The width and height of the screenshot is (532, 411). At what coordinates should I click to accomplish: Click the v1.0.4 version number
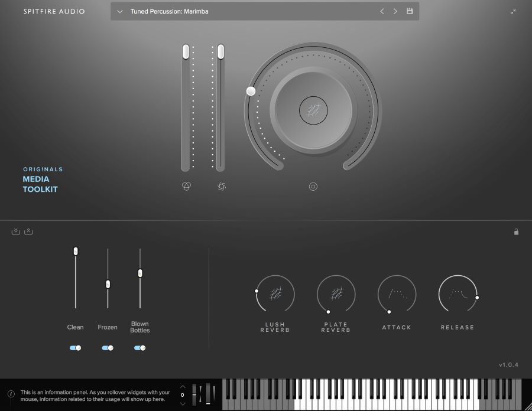tap(508, 365)
